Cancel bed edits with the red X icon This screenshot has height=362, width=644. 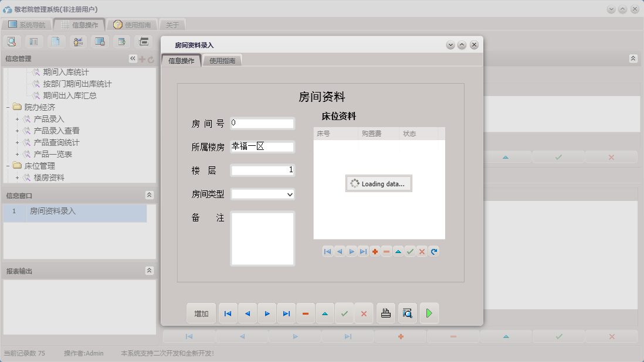[422, 251]
